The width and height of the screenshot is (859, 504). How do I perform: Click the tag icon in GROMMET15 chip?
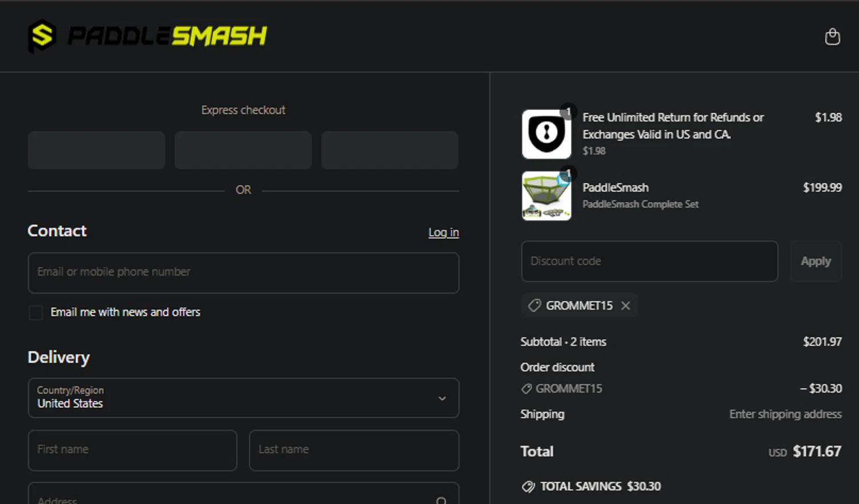point(534,305)
